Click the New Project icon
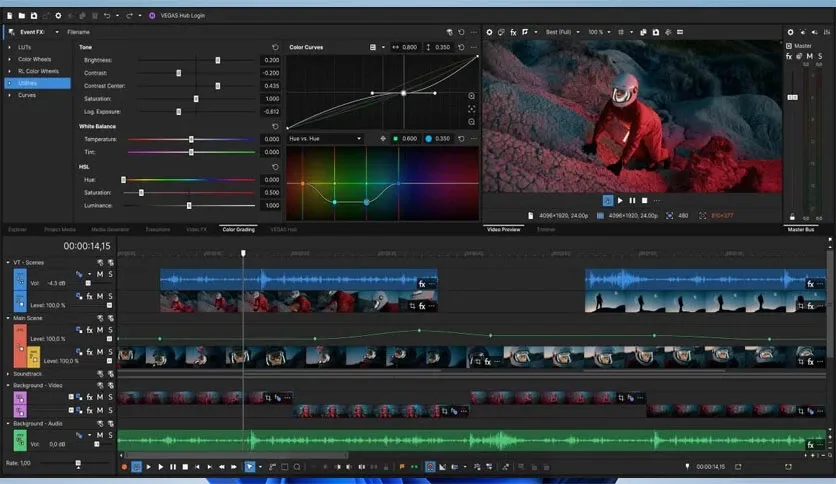Image resolution: width=836 pixels, height=484 pixels. tap(10, 15)
